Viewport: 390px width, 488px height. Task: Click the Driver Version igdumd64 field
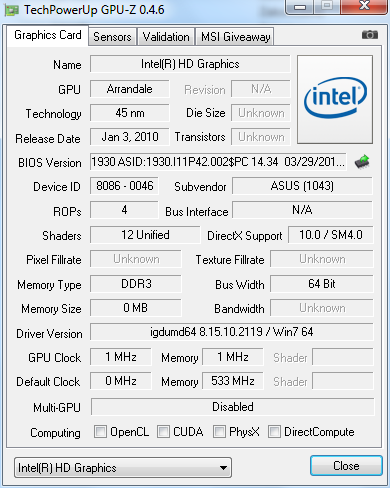(232, 332)
